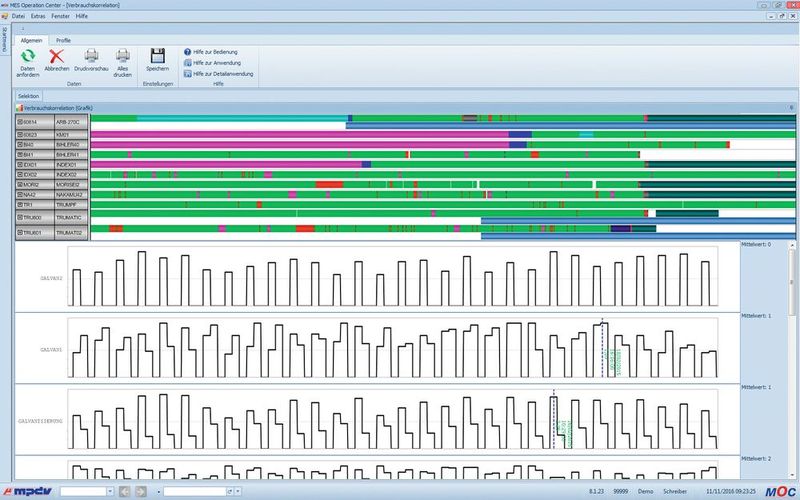Click the TRUMATIC machine name label
The image size is (800, 500).
[x=71, y=217]
